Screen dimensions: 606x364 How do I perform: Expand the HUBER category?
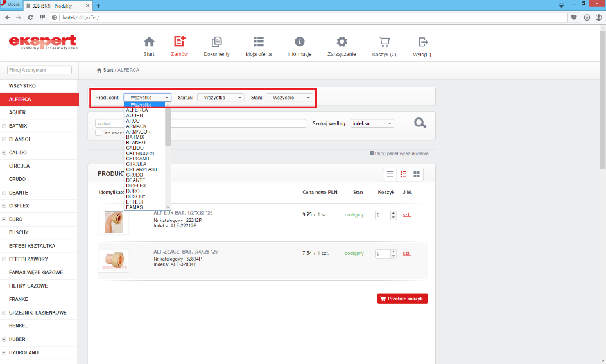click(4, 339)
